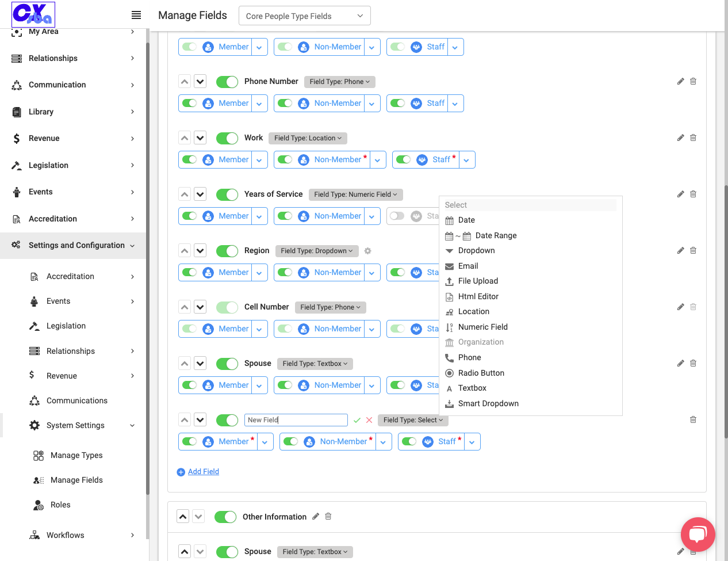Open Field Type: Numeric Field dropdown
Image resolution: width=728 pixels, height=561 pixels.
[x=355, y=194]
